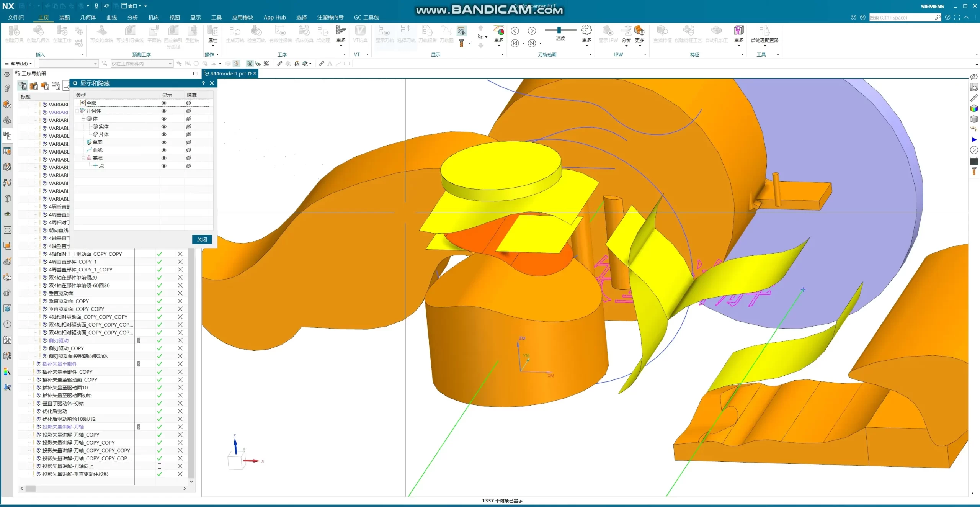This screenshot has height=507, width=980.
Task: Hide 实体 solid bodies in dialog
Action: click(x=188, y=127)
